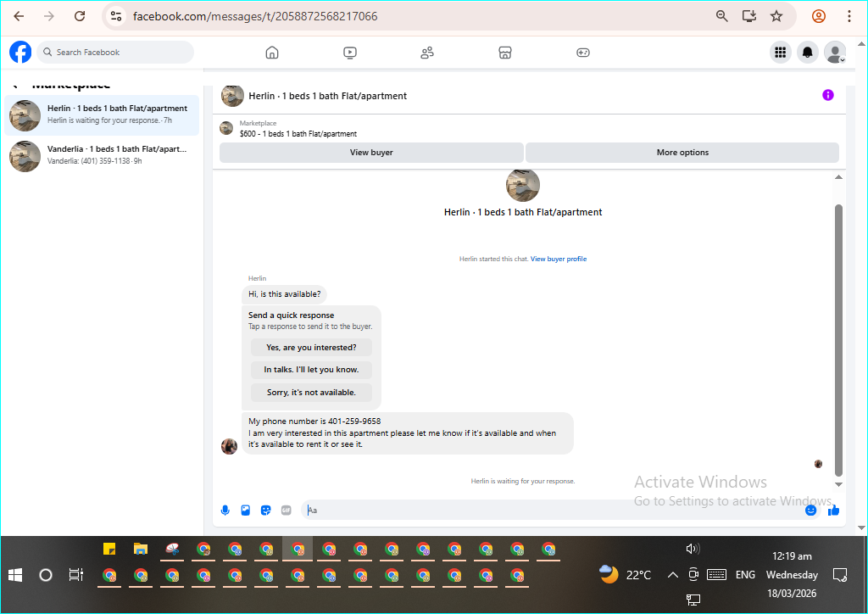Click the Search Facebook field
The image size is (868, 614).
115,52
